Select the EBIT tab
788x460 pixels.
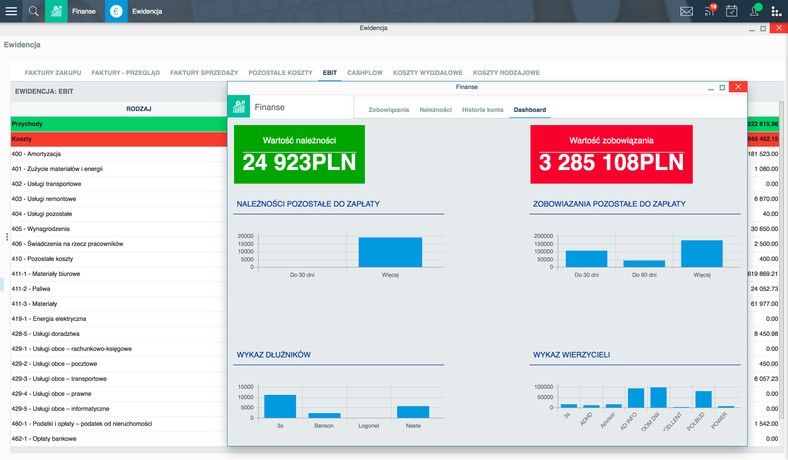pyautogui.click(x=330, y=72)
